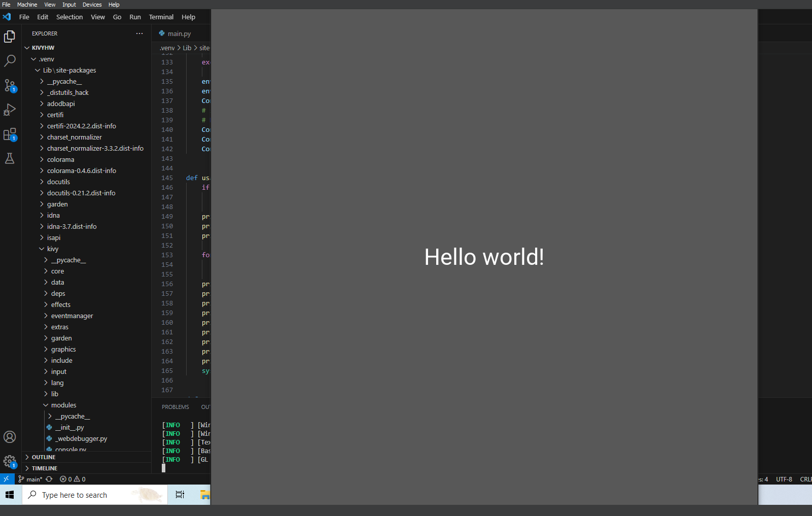Open File Explorer from the taskbar
812x516 pixels.
click(x=205, y=495)
